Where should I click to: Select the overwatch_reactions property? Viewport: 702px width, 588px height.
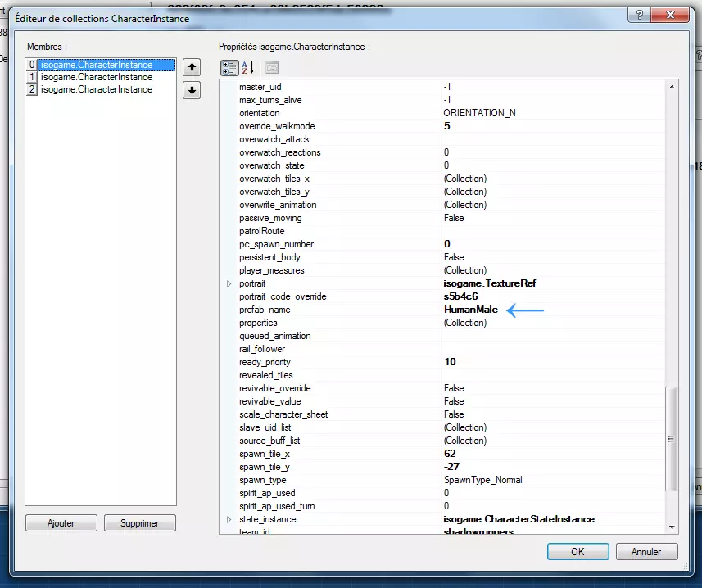click(280, 152)
